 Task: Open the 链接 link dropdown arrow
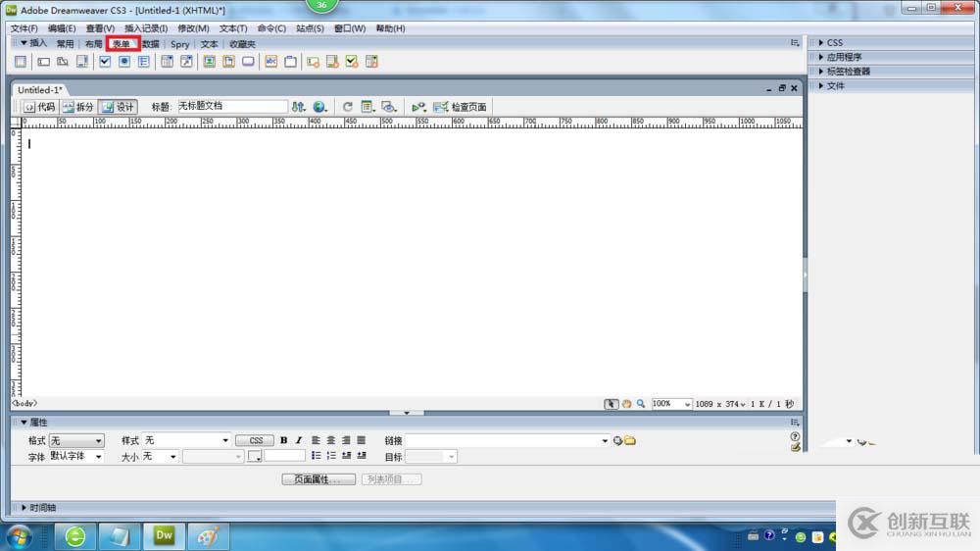coord(605,441)
